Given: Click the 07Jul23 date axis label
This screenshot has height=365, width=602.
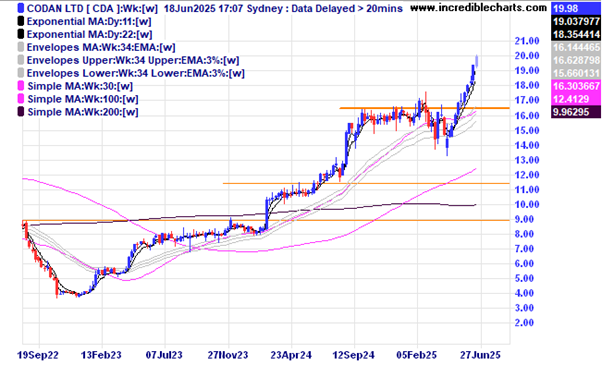Looking at the screenshot, I should point(164,355).
